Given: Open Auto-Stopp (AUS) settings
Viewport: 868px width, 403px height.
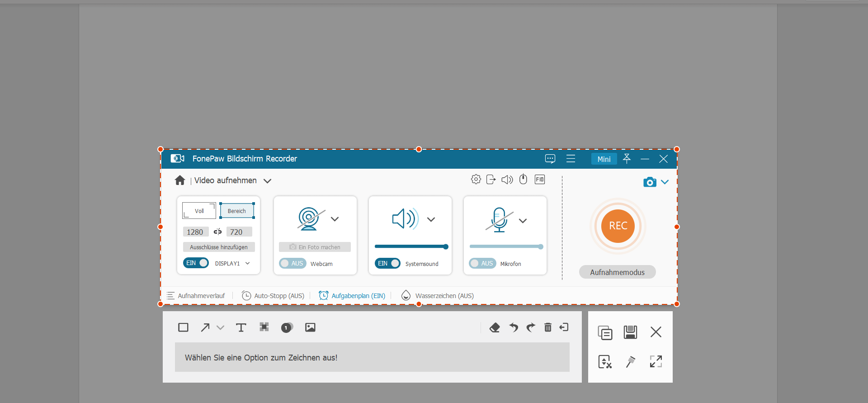Looking at the screenshot, I should (273, 296).
